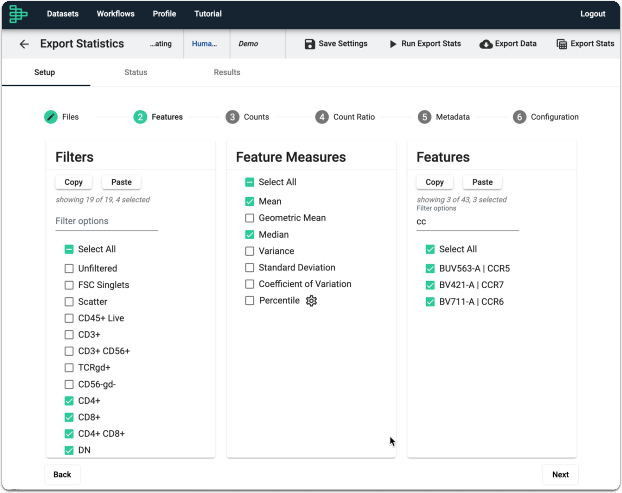Click Run Export Stats play icon
622x493 pixels.
(393, 44)
